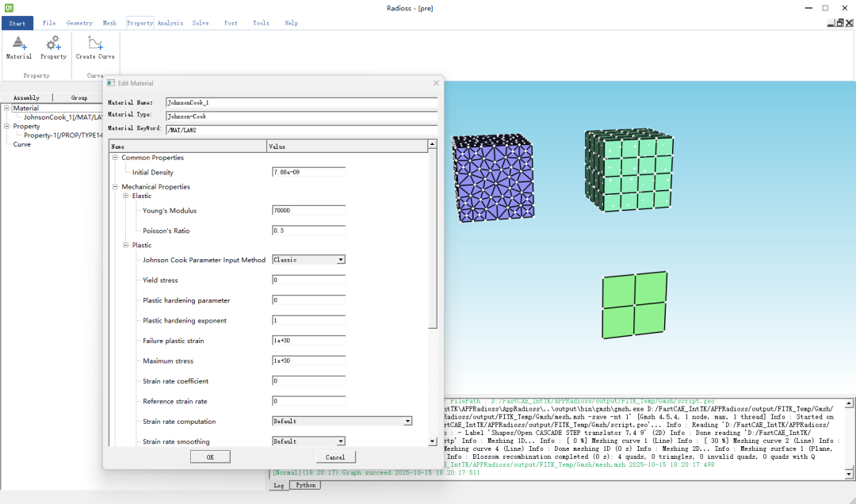Minimize the Radioss window

tap(808, 8)
